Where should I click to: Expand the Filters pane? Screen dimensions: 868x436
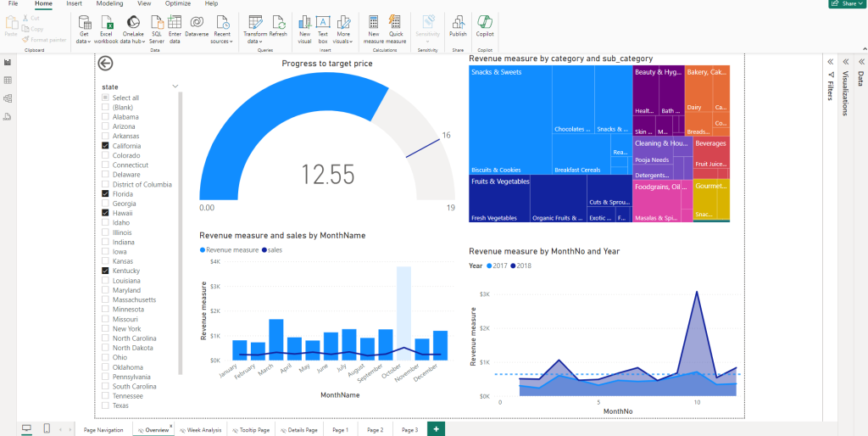[831, 62]
